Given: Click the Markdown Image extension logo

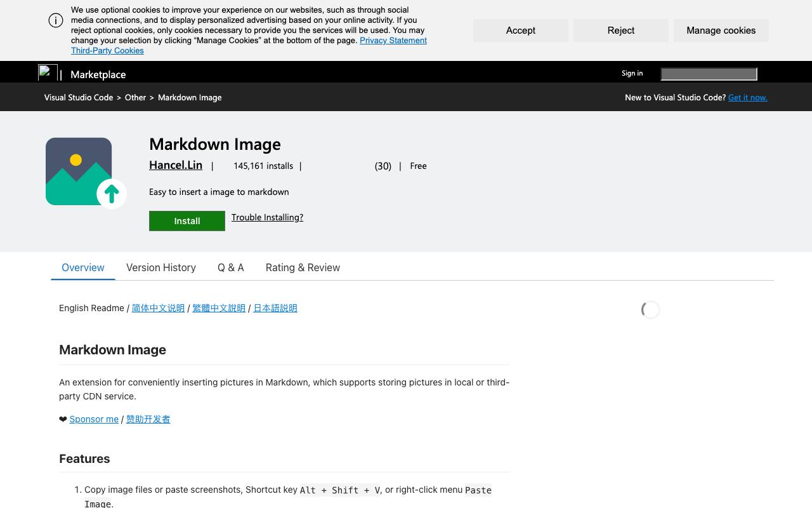Looking at the screenshot, I should click(x=86, y=173).
